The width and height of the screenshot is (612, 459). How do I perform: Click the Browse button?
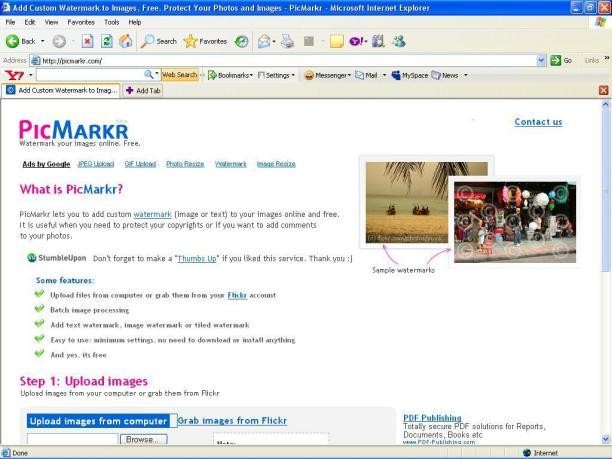(144, 439)
